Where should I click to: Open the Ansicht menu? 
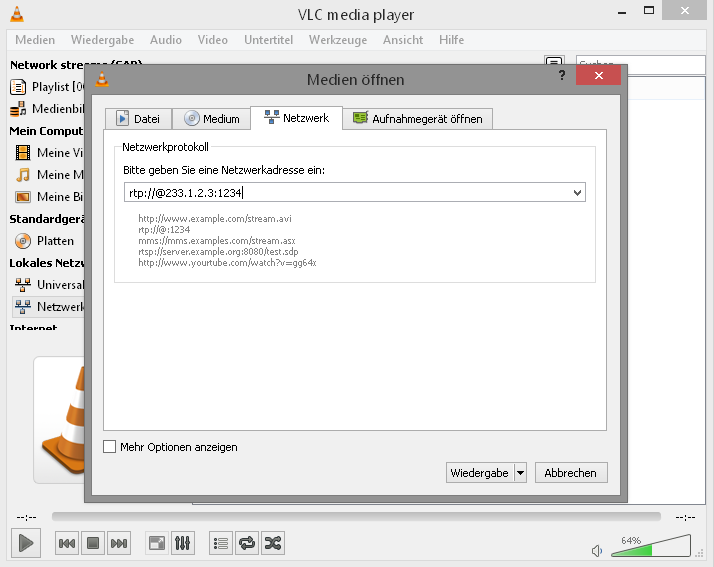[403, 40]
